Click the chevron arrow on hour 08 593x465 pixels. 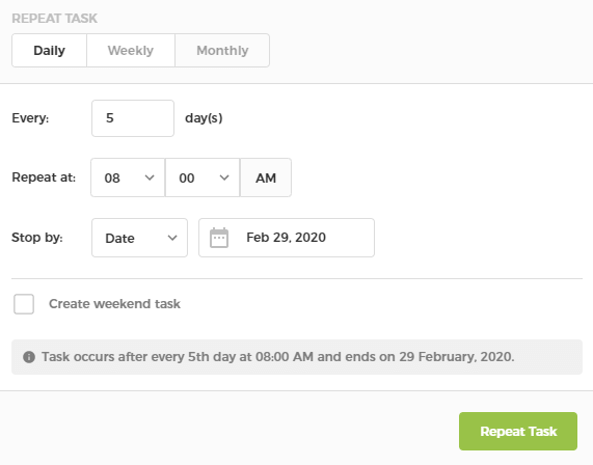150,177
